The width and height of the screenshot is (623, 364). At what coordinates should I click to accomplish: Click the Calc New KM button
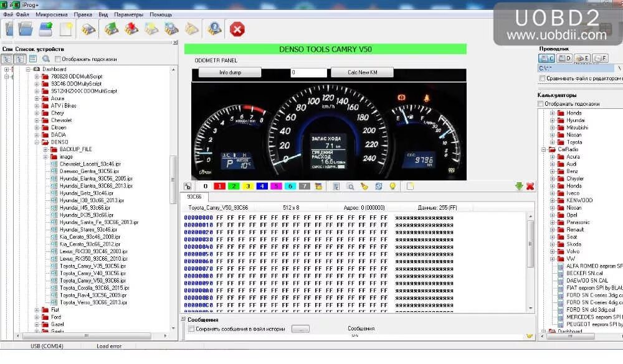pos(362,73)
